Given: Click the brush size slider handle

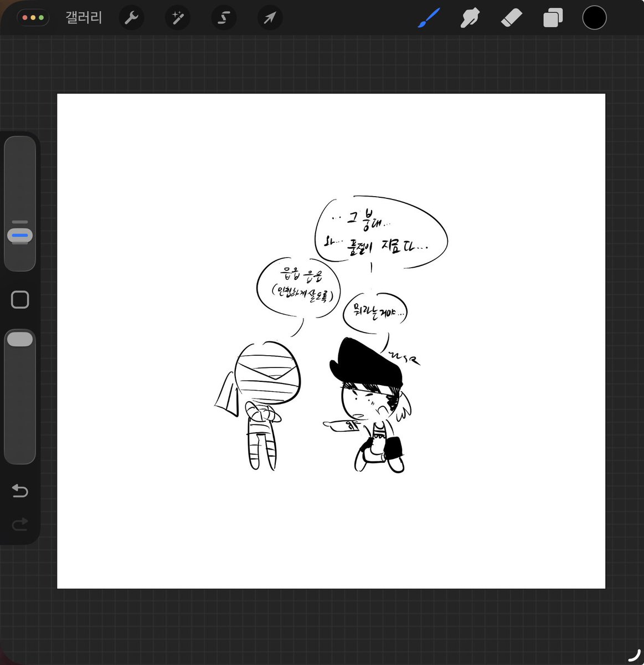Looking at the screenshot, I should pyautogui.click(x=20, y=235).
